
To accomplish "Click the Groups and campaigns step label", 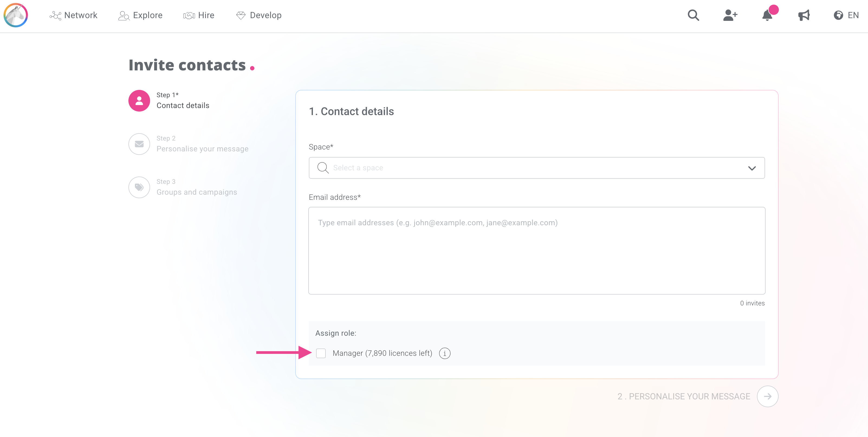I will tap(196, 192).
